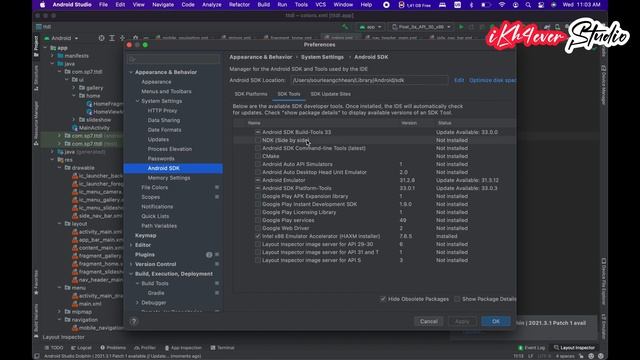Check the NDK (Side by side) checkbox
The height and width of the screenshot is (360, 640).
click(258, 140)
